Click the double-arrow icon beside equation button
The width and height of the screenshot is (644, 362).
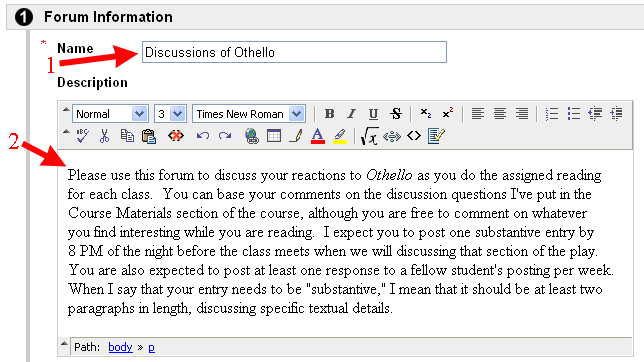392,136
